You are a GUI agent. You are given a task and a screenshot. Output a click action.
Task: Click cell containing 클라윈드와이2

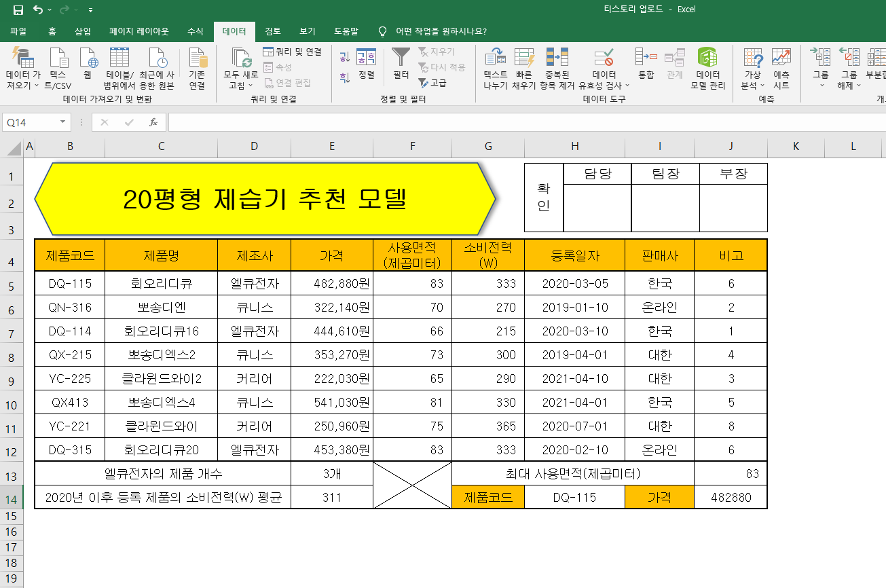pos(162,379)
